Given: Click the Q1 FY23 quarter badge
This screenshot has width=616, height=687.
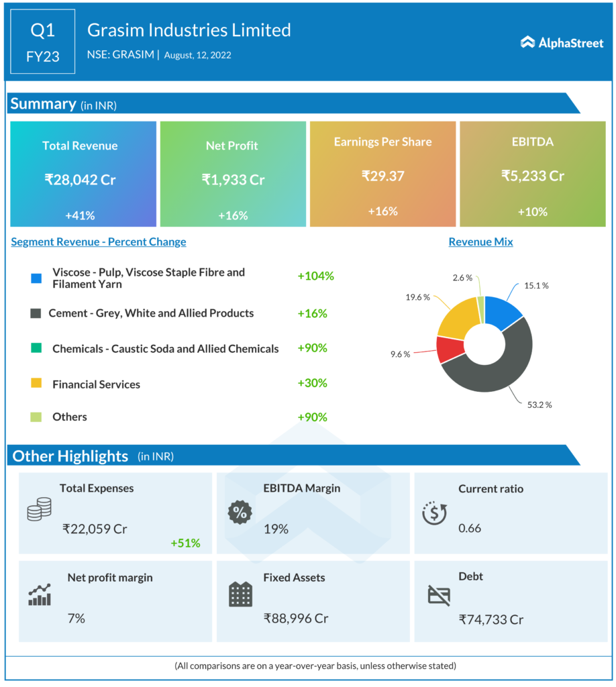Looking at the screenshot, I should [43, 44].
